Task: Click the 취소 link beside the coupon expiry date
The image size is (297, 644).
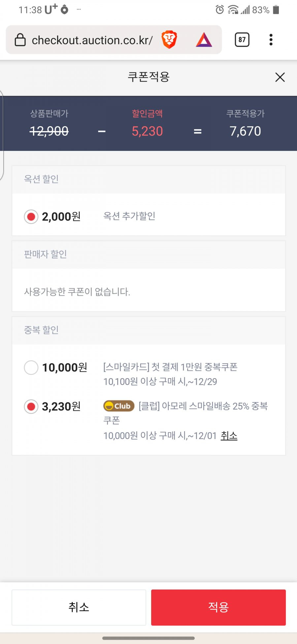Action: [229, 436]
